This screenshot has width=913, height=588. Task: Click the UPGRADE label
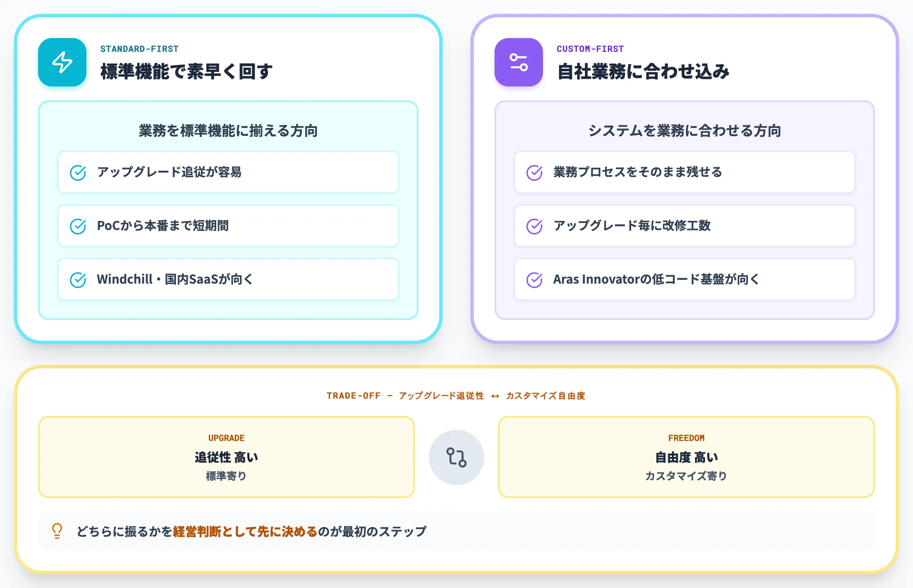[x=227, y=438]
